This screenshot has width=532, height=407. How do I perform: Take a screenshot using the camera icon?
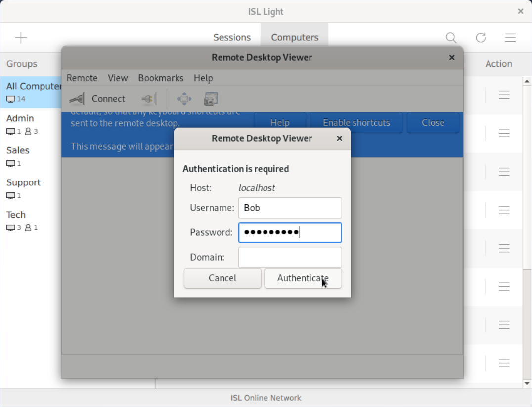(211, 98)
